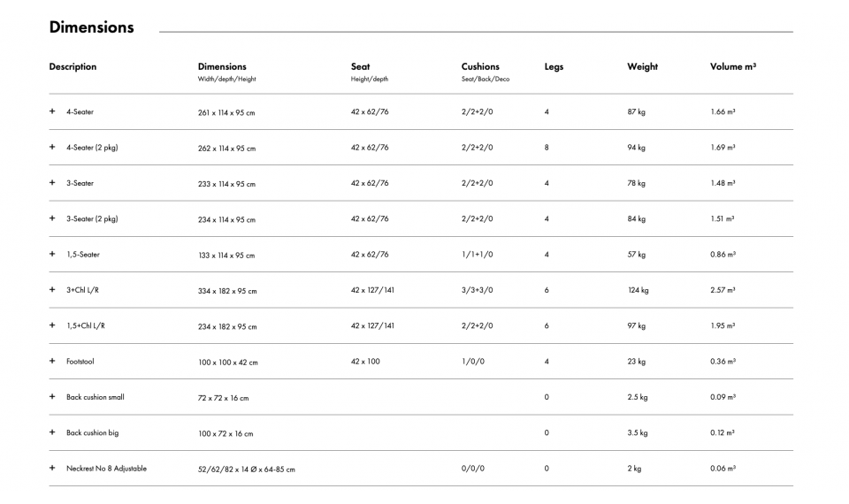
Task: Select the Footstool row label
Action: pyautogui.click(x=82, y=362)
